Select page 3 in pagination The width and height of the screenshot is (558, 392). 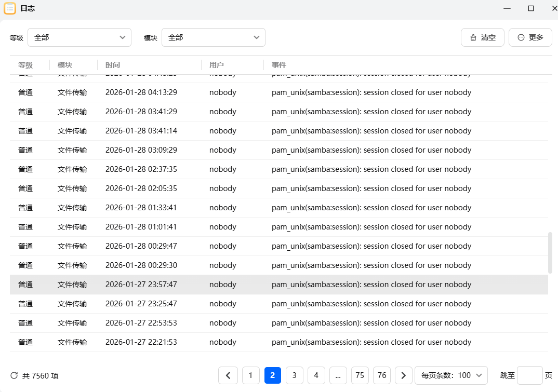(x=295, y=375)
